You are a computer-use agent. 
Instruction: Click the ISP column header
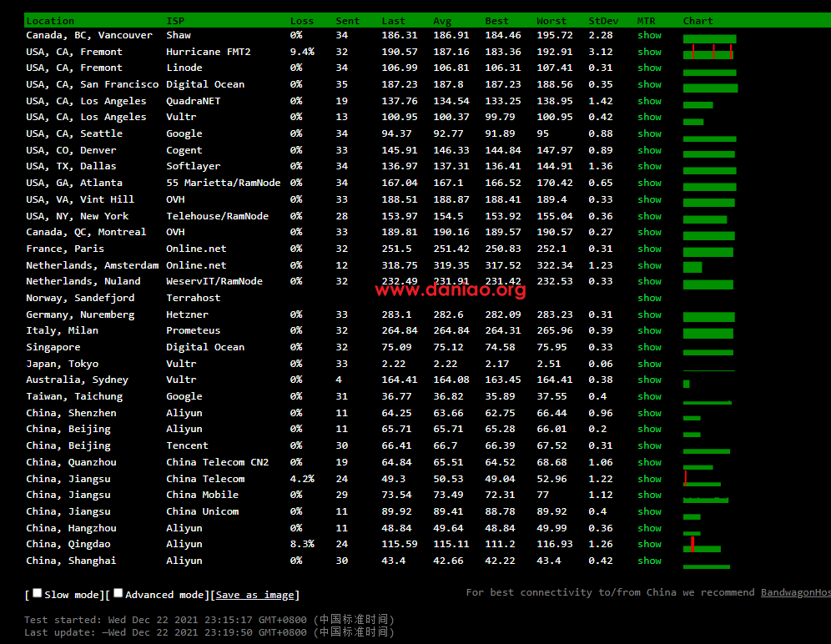pos(175,21)
